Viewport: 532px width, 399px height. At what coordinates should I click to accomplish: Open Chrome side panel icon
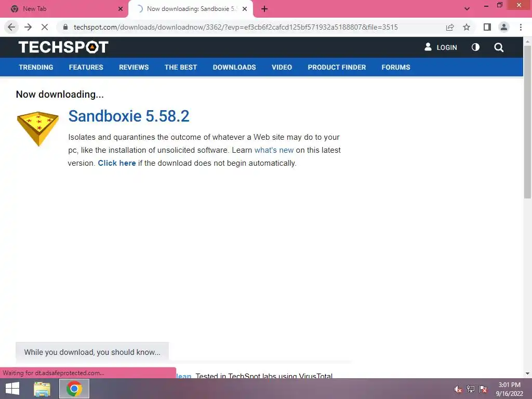(487, 27)
